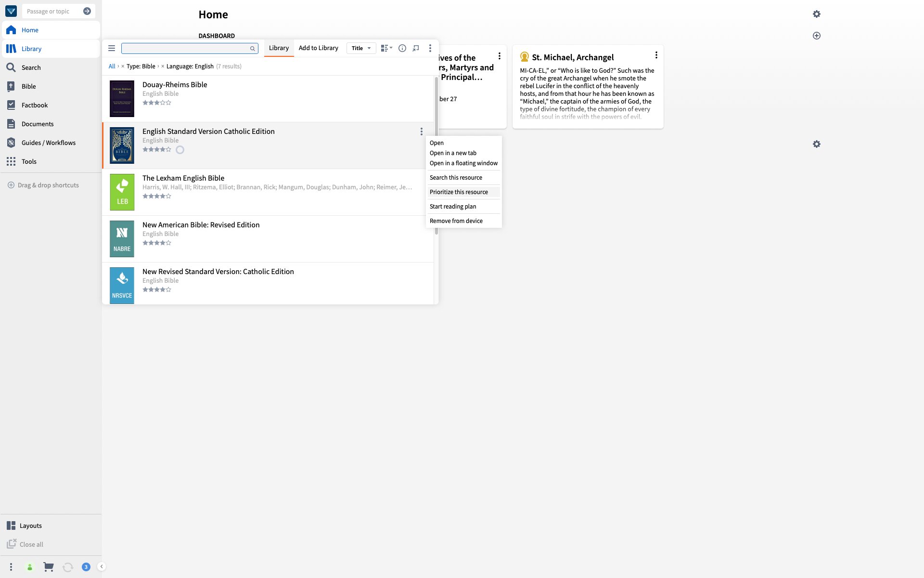The image size is (924, 578).
Task: Open the Martyrs card menu dots
Action: (500, 56)
